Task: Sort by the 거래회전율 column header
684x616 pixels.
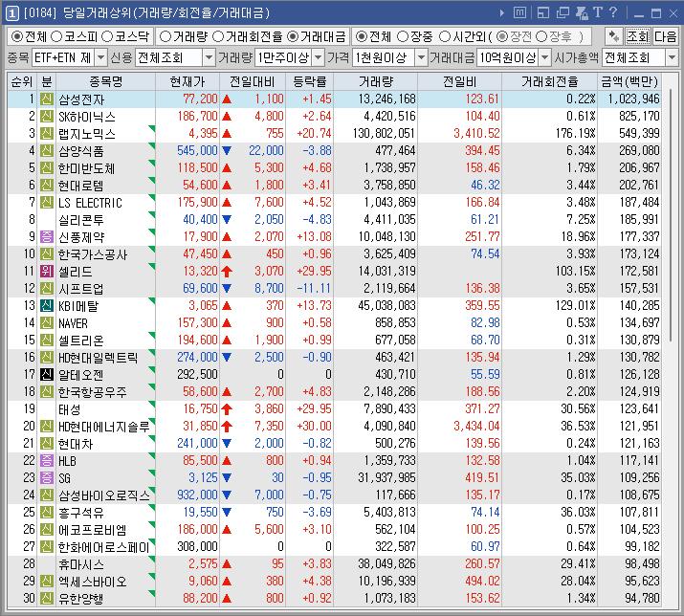Action: click(x=549, y=81)
